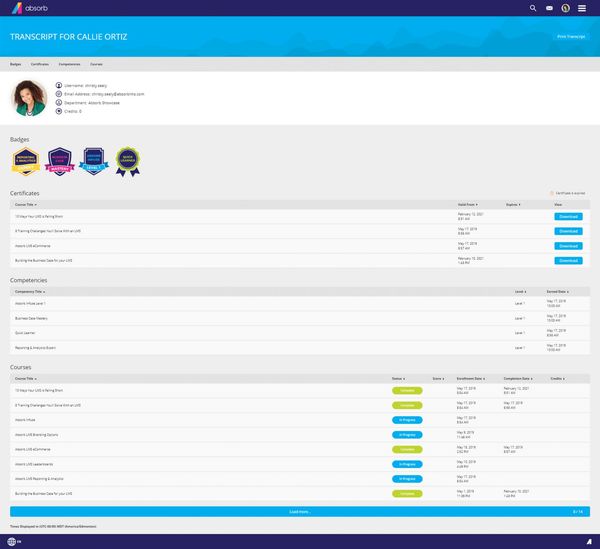Click the Credits icon in profile details
Image resolution: width=600 pixels, height=549 pixels.
(59, 111)
